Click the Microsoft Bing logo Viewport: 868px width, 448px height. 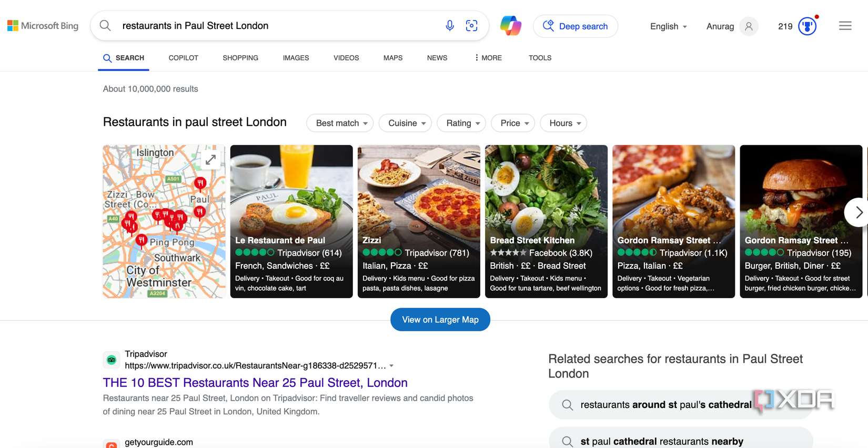coord(42,25)
